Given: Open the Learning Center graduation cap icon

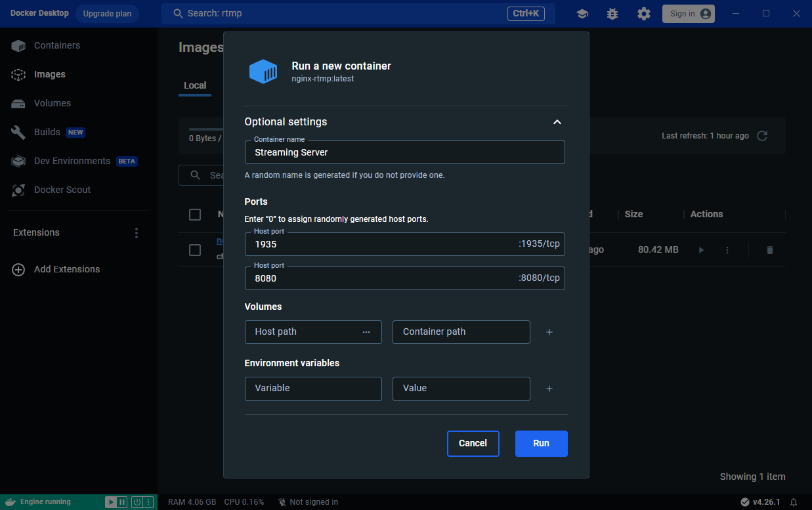Looking at the screenshot, I should (x=582, y=14).
